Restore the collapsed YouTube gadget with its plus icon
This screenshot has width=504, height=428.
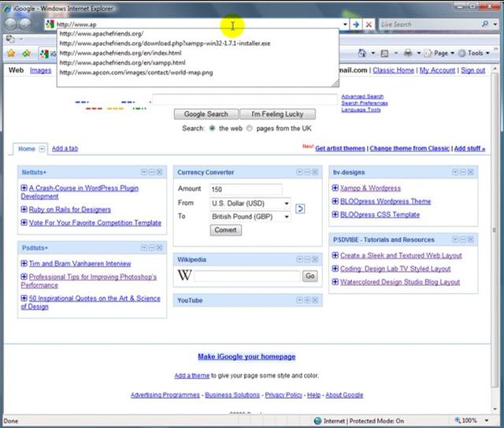(x=307, y=300)
